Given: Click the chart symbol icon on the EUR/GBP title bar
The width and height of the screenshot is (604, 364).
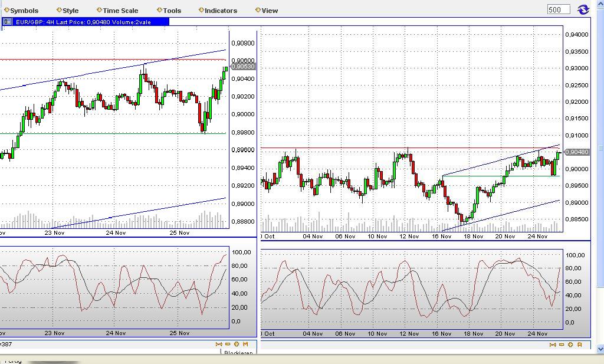Looking at the screenshot, I should [x=6, y=21].
